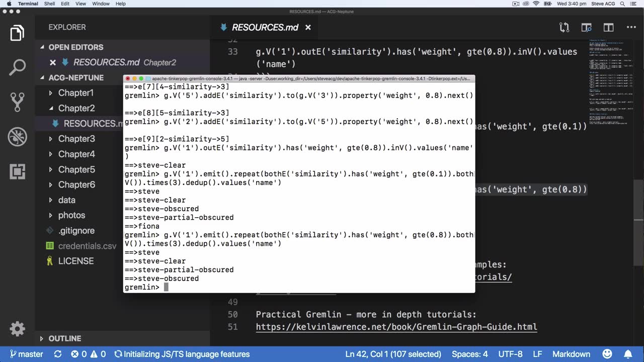Change indentation via Spaces: 4
Image resolution: width=644 pixels, height=362 pixels.
click(469, 354)
